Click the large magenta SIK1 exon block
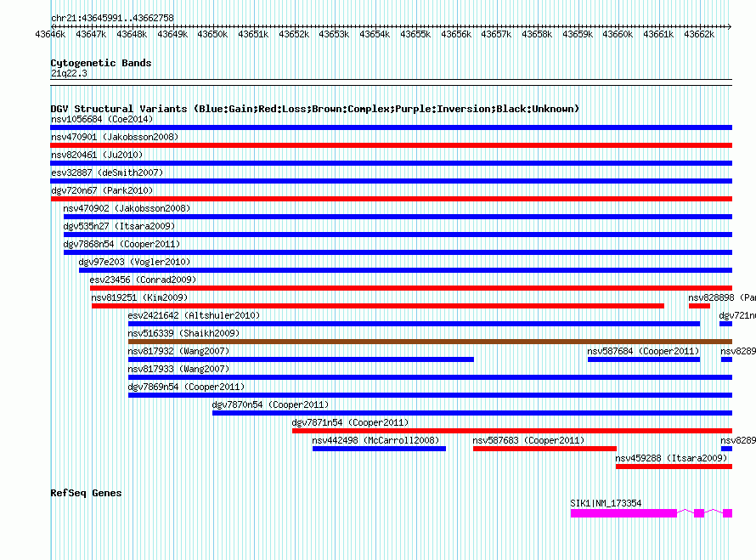The width and height of the screenshot is (756, 560). [x=623, y=513]
